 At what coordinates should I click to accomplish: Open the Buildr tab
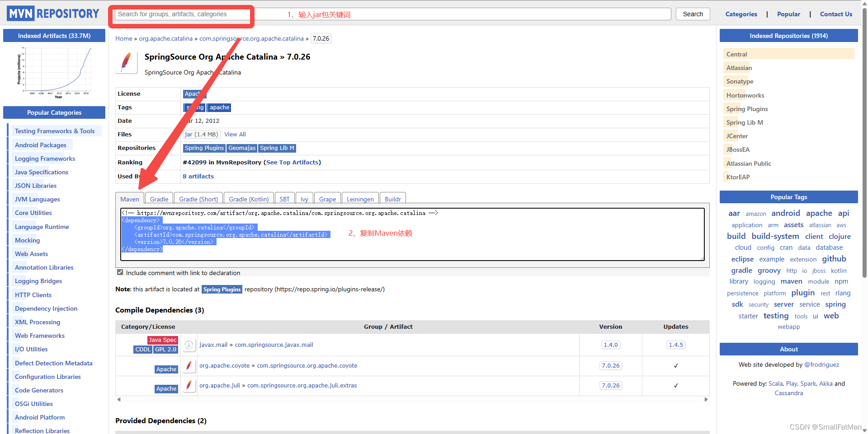[x=393, y=199]
